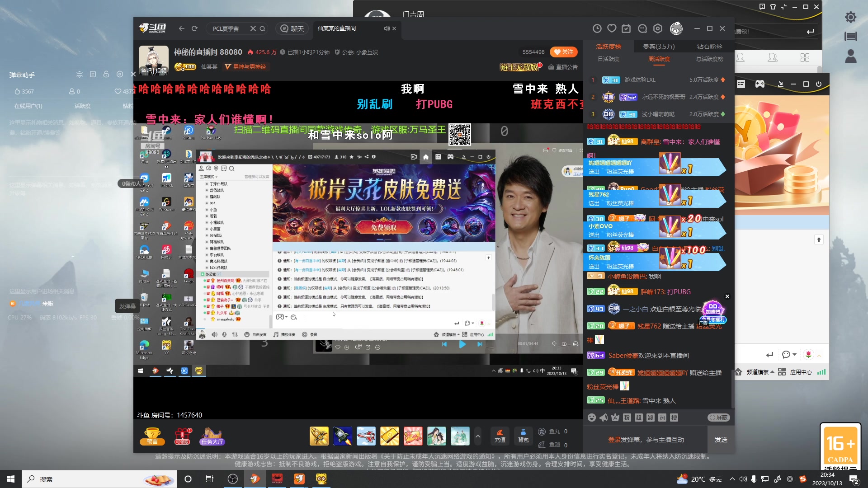Click the search magnifier icon
This screenshot has width=868, height=488.
coord(262,28)
